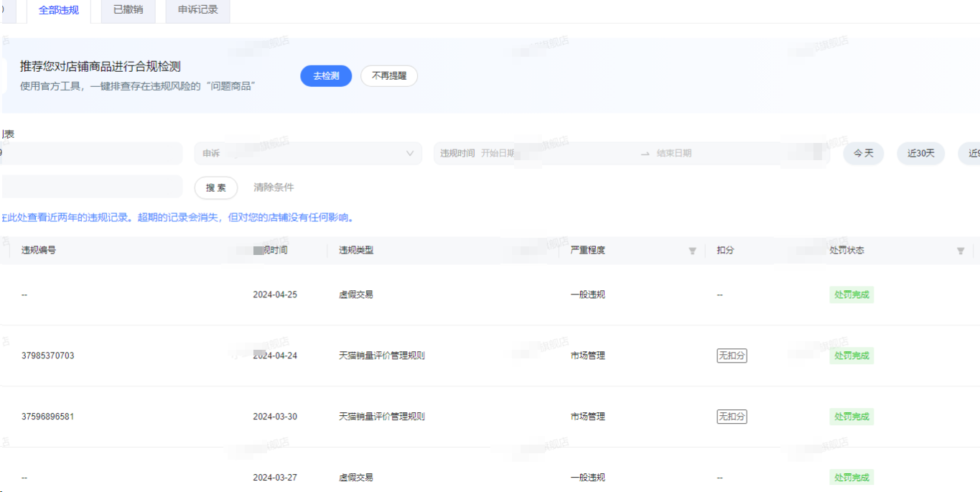
Task: Open the 严重程度 column filter icon
Action: point(692,251)
